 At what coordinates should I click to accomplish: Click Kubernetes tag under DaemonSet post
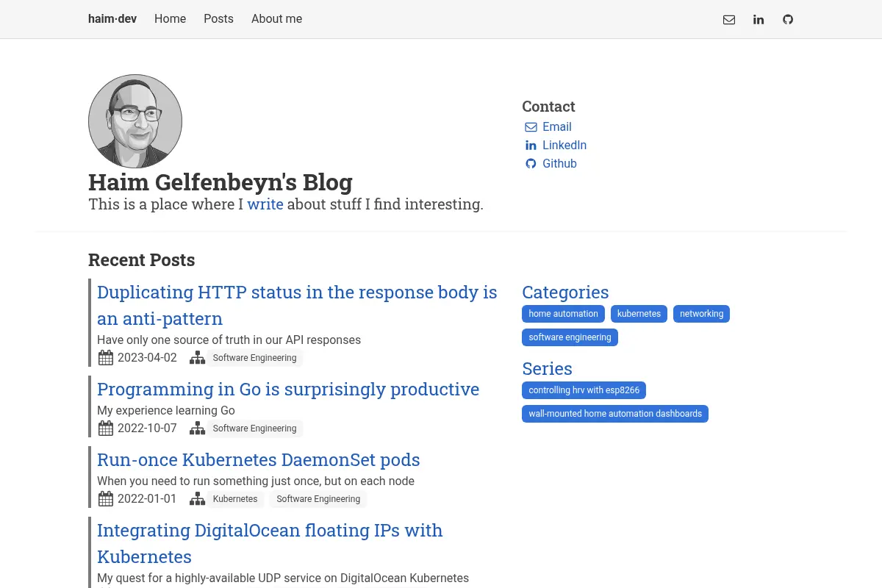(x=235, y=499)
